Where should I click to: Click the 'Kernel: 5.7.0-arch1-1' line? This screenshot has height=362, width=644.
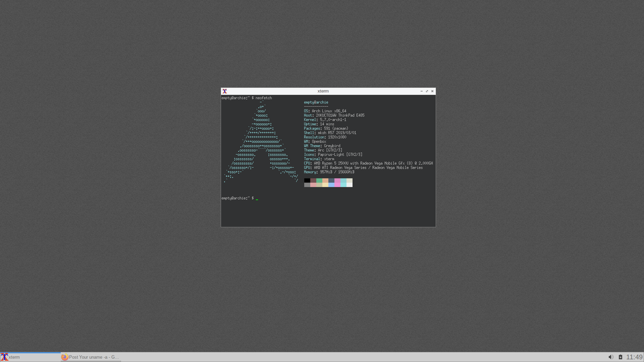click(x=325, y=120)
